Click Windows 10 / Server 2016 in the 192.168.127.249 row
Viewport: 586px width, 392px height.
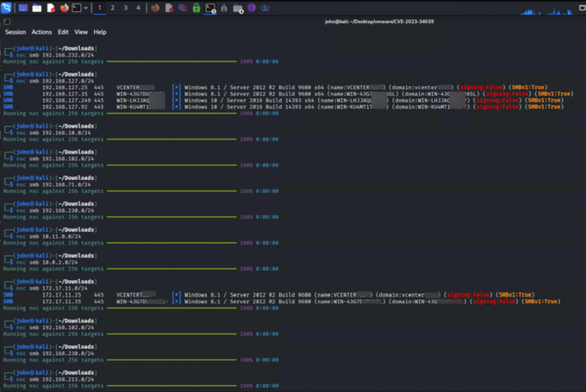[x=223, y=100]
